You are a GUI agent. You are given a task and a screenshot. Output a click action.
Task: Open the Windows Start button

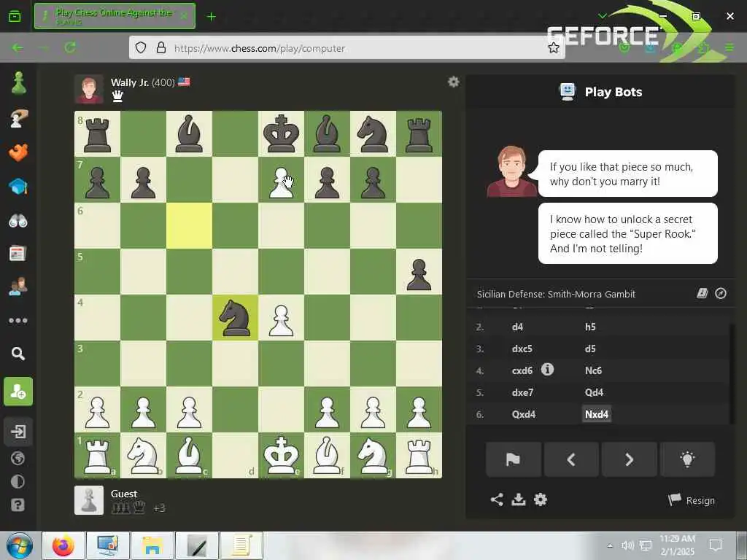[x=20, y=545]
